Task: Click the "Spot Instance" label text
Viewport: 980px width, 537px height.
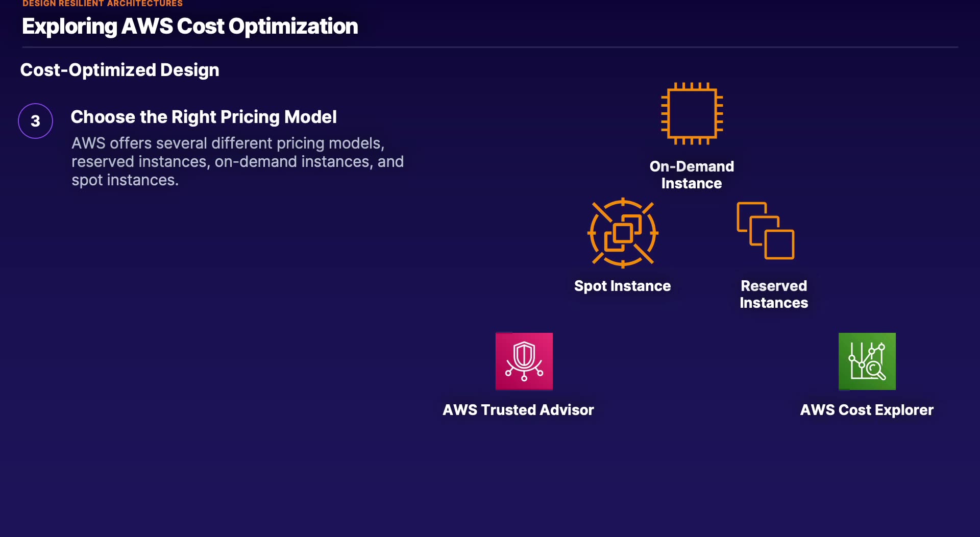Action: pos(622,286)
